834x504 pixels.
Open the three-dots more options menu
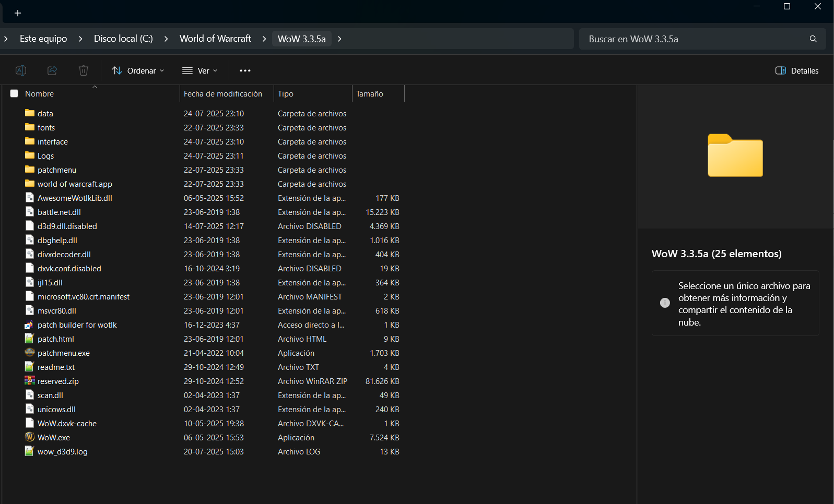pyautogui.click(x=245, y=70)
